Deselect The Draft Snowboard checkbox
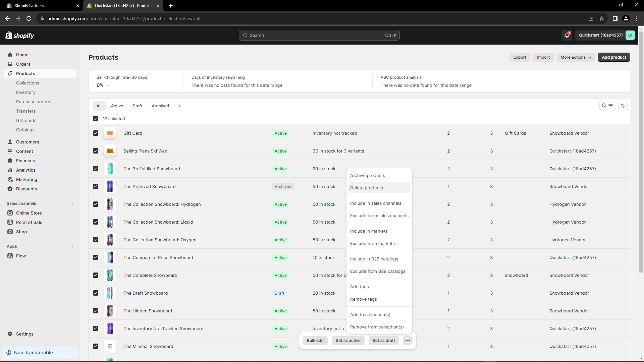This screenshot has width=644, height=362. (x=96, y=293)
